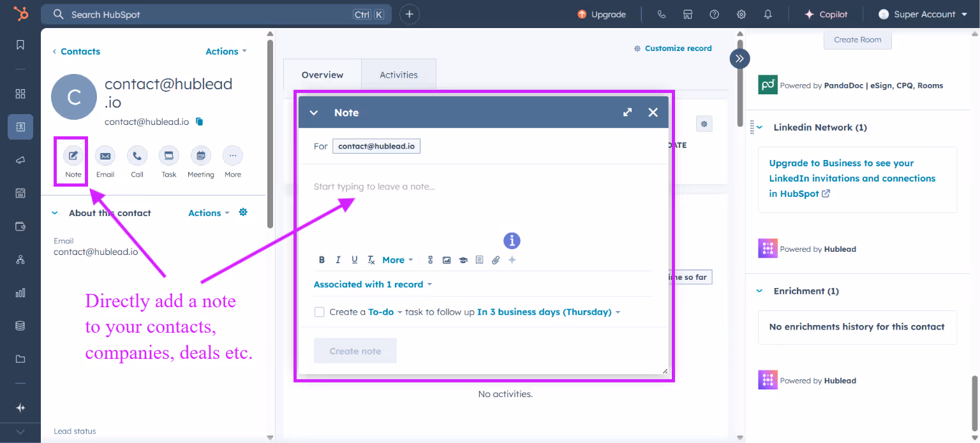This screenshot has width=980, height=443.
Task: Open the To-do task type dropdown
Action: pyautogui.click(x=385, y=312)
